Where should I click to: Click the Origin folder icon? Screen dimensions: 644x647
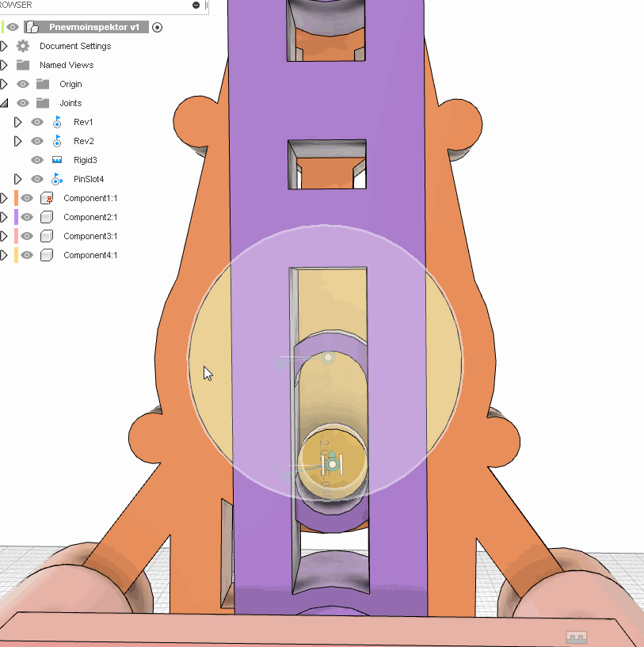click(43, 84)
